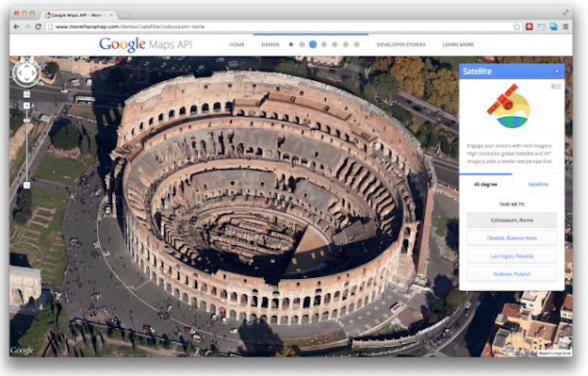The image size is (588, 376).
Task: Open the HOME menu item
Action: point(237,44)
